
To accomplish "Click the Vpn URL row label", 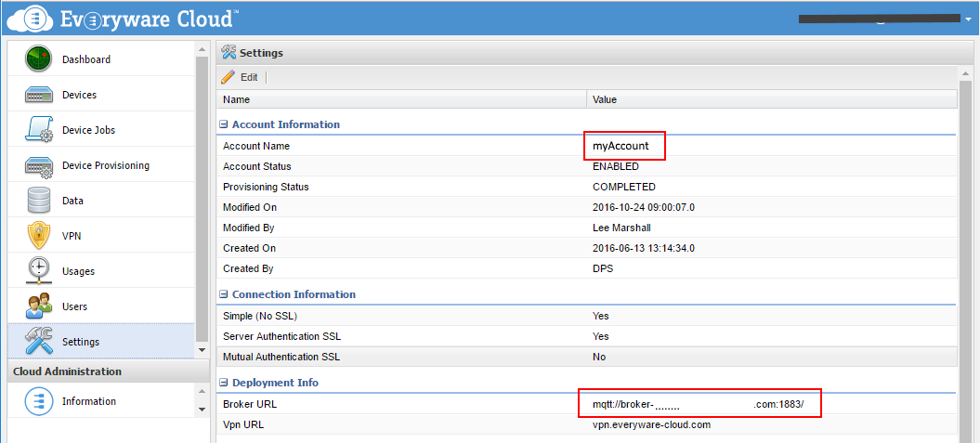I will click(x=243, y=424).
